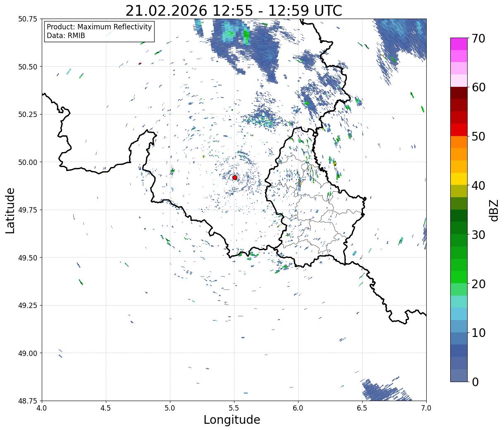Click the latitude tick label 49.75
The image size is (504, 430).
(27, 210)
